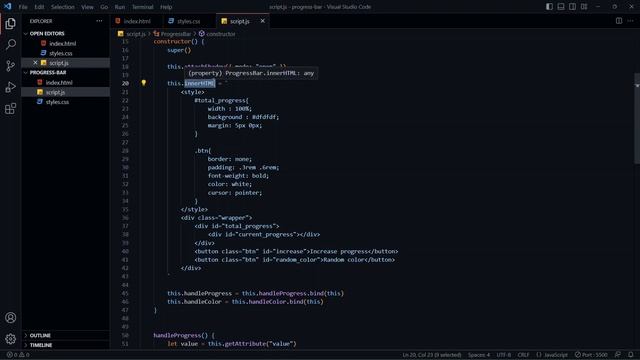Click CRLF end-of-line status item
640x360 pixels.
pos(523,355)
